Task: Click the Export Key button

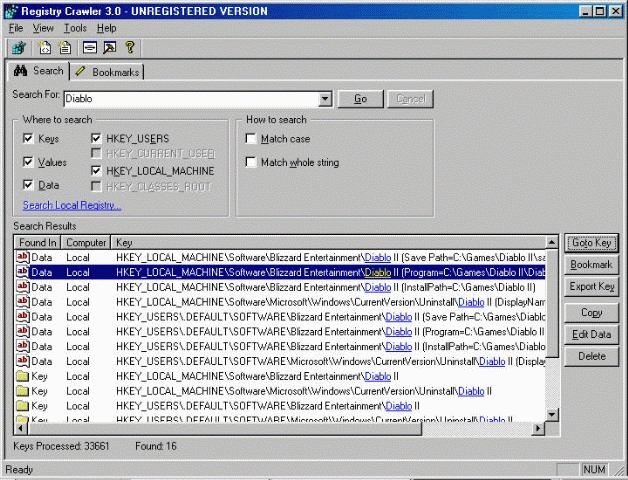Action: tap(592, 287)
